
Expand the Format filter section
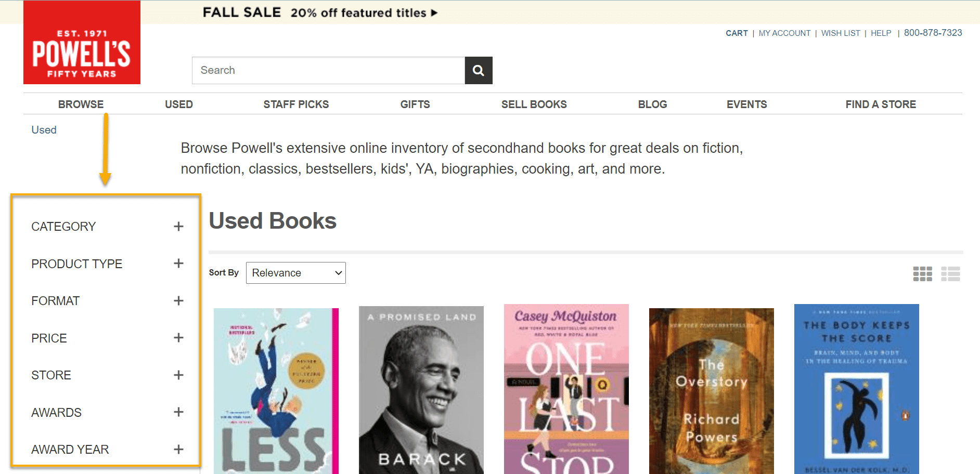[178, 301]
